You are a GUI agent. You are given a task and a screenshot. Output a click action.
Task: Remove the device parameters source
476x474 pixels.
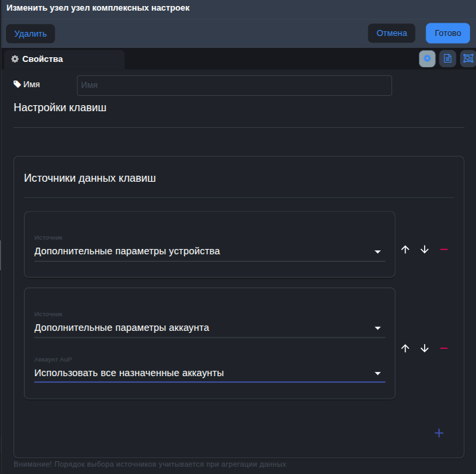tap(444, 250)
